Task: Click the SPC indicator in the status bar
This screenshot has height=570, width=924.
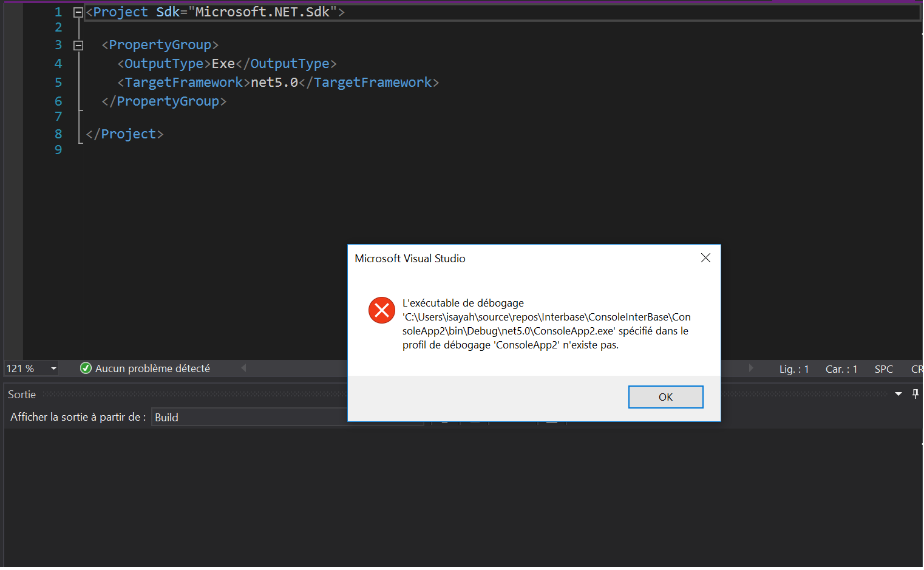Action: click(x=884, y=368)
